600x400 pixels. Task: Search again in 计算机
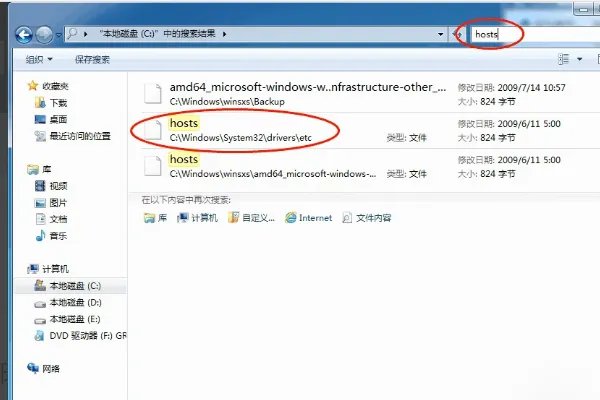pos(197,218)
